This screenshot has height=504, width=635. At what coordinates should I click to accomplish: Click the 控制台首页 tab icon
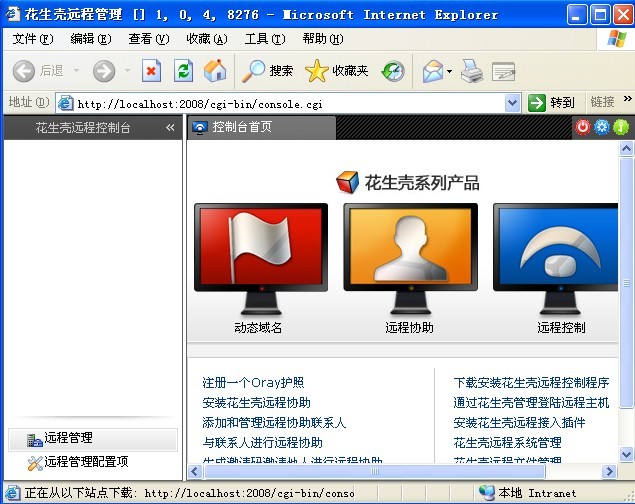199,128
